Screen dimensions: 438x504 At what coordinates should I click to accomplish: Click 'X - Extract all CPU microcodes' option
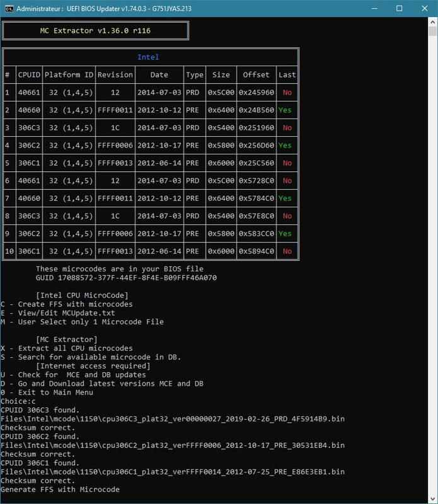click(67, 348)
